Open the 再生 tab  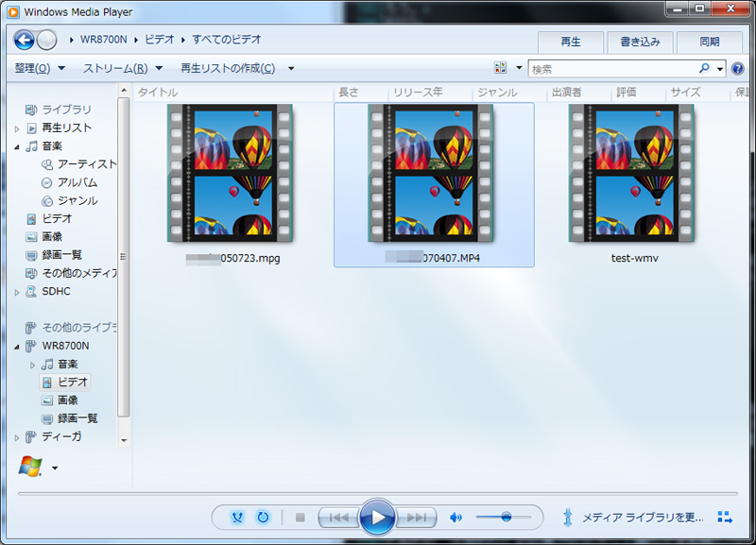click(x=571, y=42)
